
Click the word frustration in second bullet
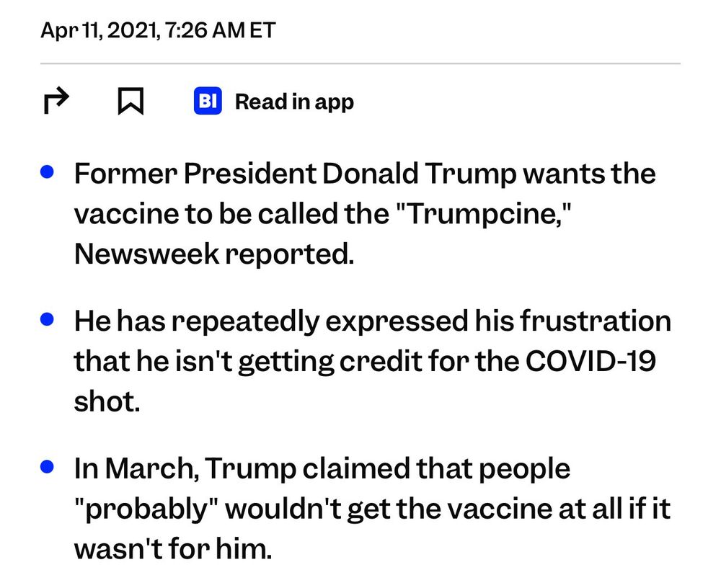(596, 321)
